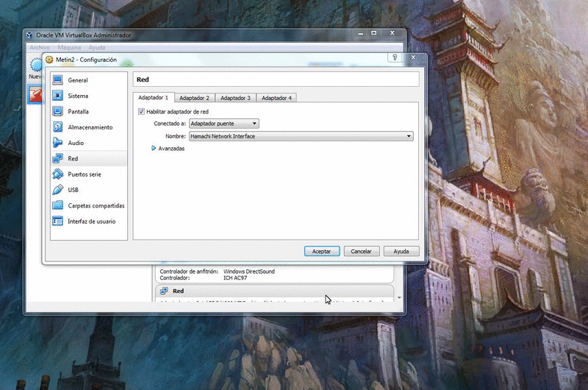Open the Ayuda menu in VirtualBox Administrador
The image size is (588, 390).
(97, 47)
